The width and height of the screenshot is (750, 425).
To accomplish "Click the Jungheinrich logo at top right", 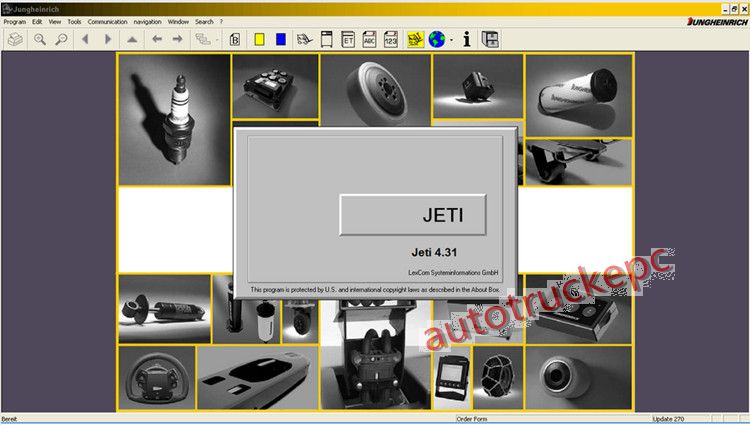I will click(x=717, y=22).
